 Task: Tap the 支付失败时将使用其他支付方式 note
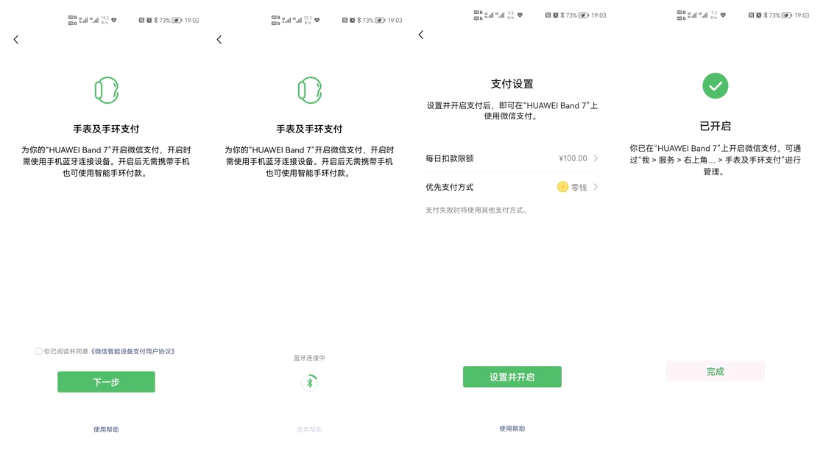pyautogui.click(x=476, y=210)
